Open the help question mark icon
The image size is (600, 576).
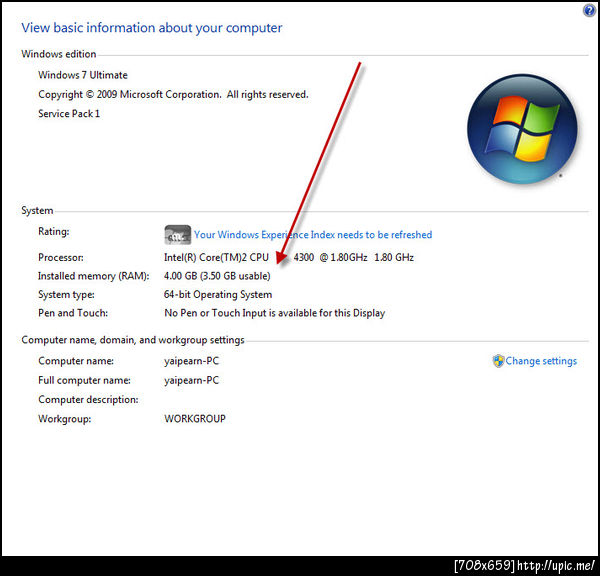point(589,10)
